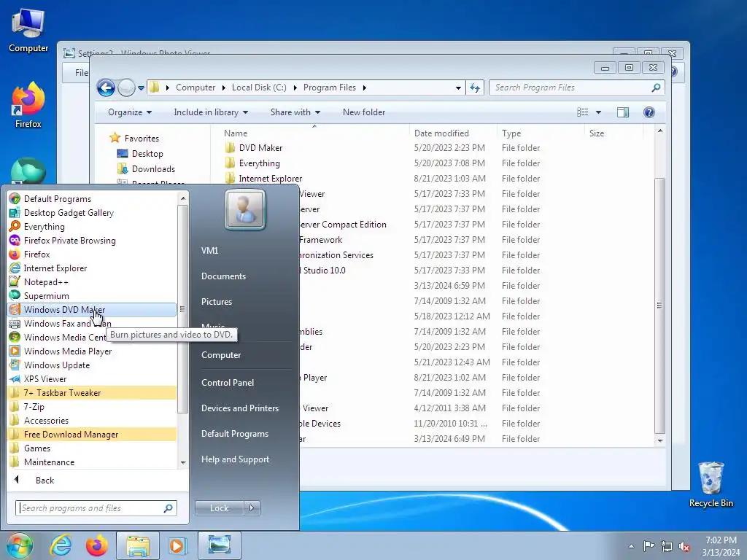Open Internet Explorer from the taskbar

[61, 545]
